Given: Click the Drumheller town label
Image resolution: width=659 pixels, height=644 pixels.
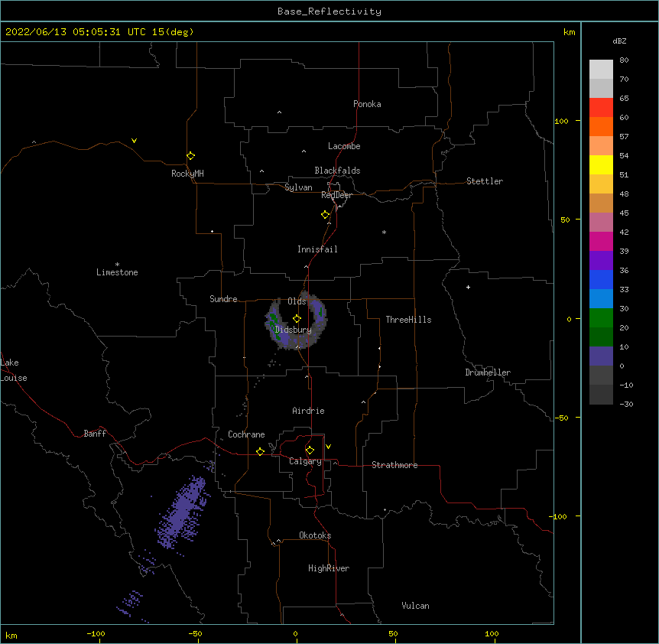Looking at the screenshot, I should pos(488,372).
